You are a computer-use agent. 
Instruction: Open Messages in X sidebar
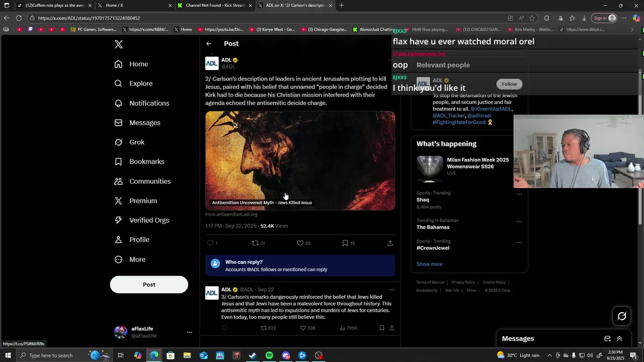[x=137, y=123]
